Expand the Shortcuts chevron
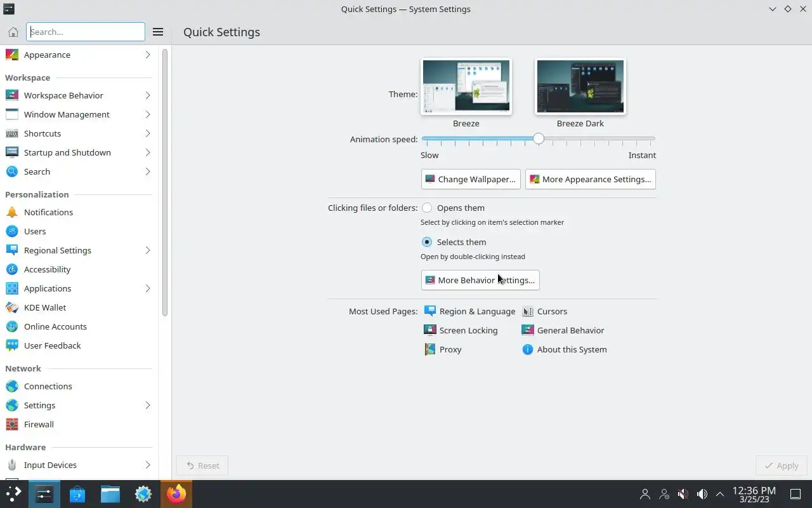The width and height of the screenshot is (812, 508). point(147,133)
